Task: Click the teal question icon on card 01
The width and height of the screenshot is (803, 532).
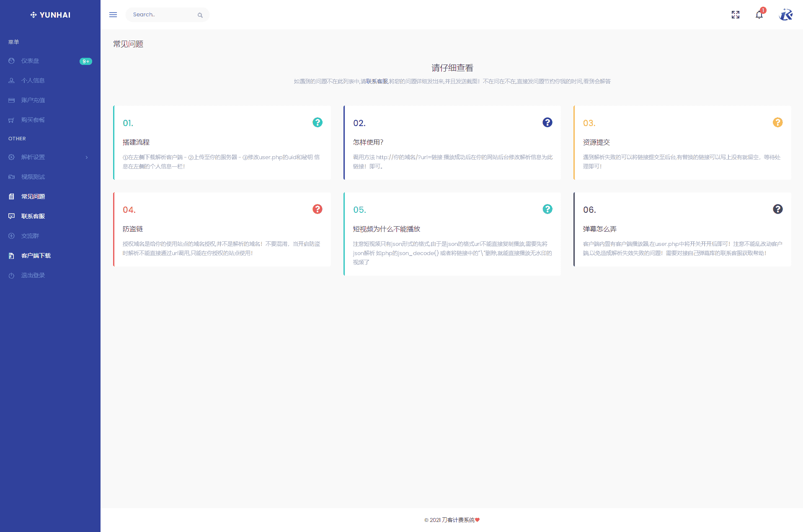Action: pyautogui.click(x=318, y=122)
